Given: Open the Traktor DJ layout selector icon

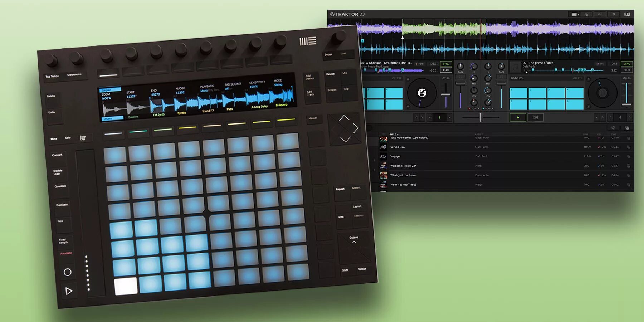Looking at the screenshot, I should (575, 14).
